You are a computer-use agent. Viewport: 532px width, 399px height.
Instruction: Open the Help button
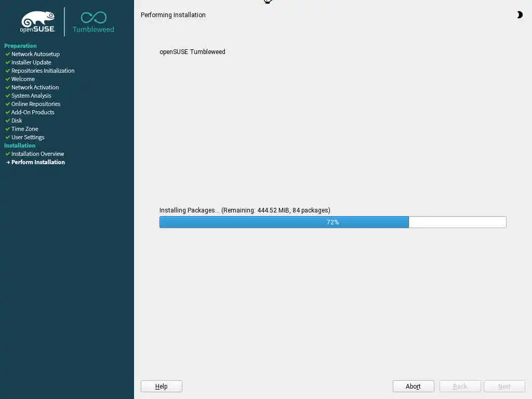click(x=162, y=386)
